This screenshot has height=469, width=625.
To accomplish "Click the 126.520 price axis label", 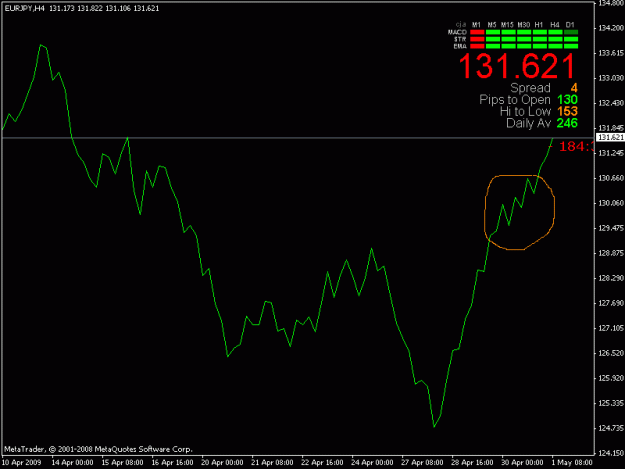I will pos(611,353).
